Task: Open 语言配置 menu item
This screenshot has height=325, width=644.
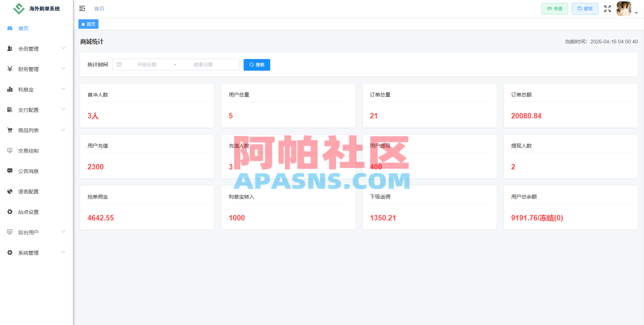Action: [36, 192]
